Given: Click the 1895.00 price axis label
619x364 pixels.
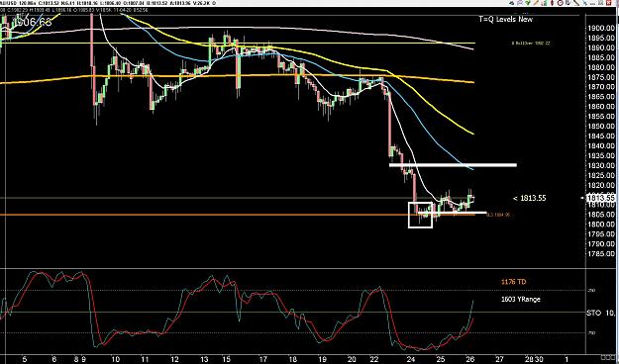Looking at the screenshot, I should click(x=601, y=38).
